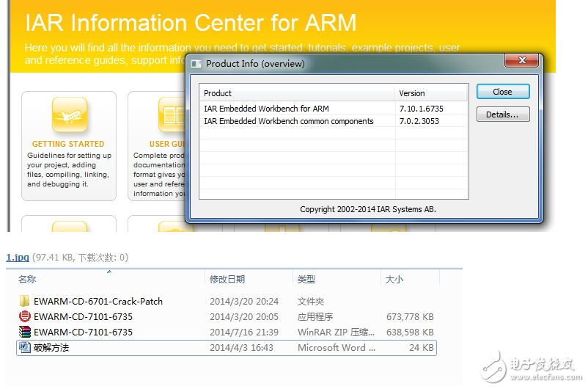Sort files by the 名称 column header

coord(27,280)
